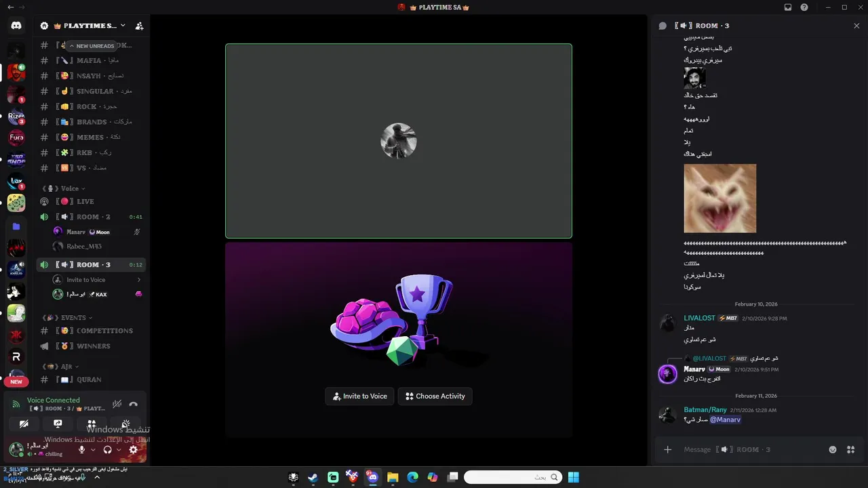The height and width of the screenshot is (488, 868).
Task: Open the XSR Shop server icon
Action: tap(16, 159)
